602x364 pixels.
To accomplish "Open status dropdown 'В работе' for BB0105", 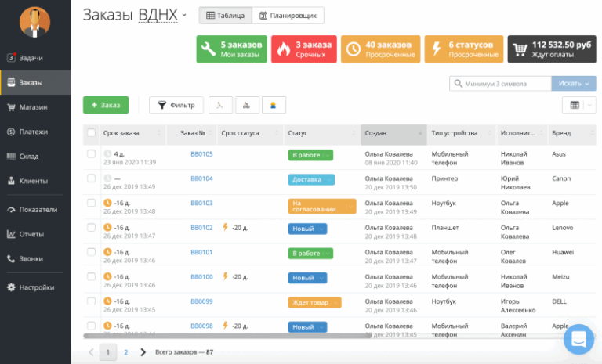I will click(x=310, y=155).
